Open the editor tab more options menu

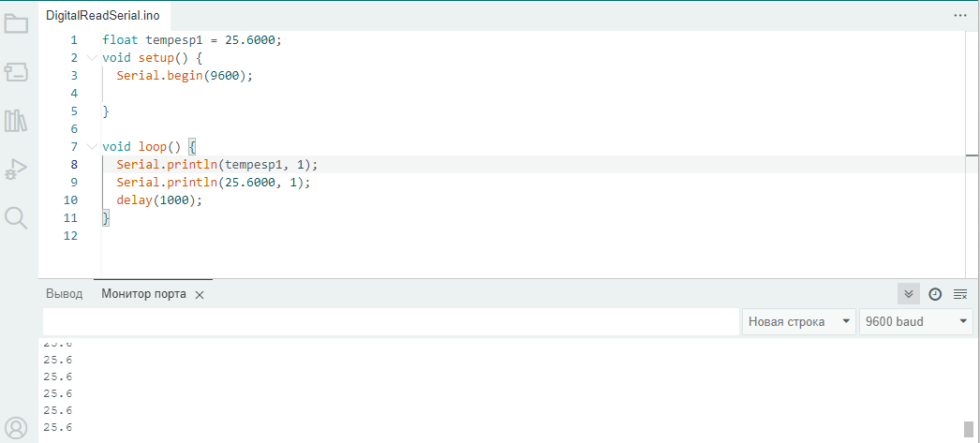click(x=960, y=16)
